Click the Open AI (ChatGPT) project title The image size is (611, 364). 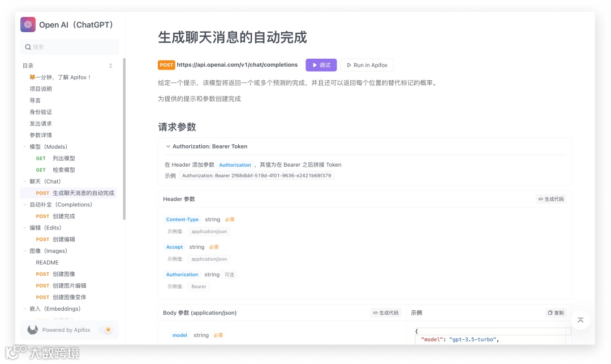click(76, 25)
